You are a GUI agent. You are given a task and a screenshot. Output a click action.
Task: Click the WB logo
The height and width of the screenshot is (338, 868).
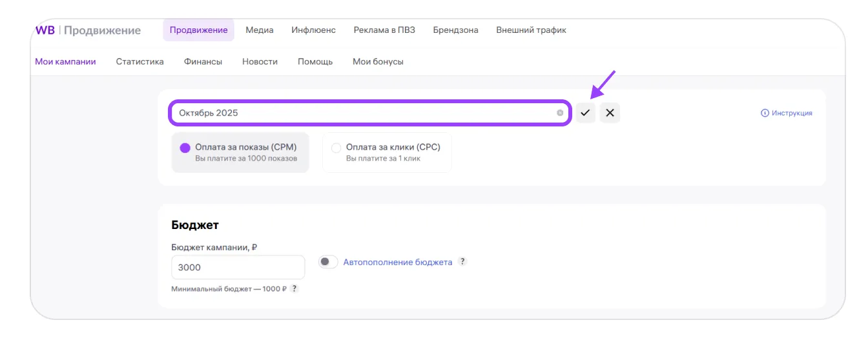45,30
